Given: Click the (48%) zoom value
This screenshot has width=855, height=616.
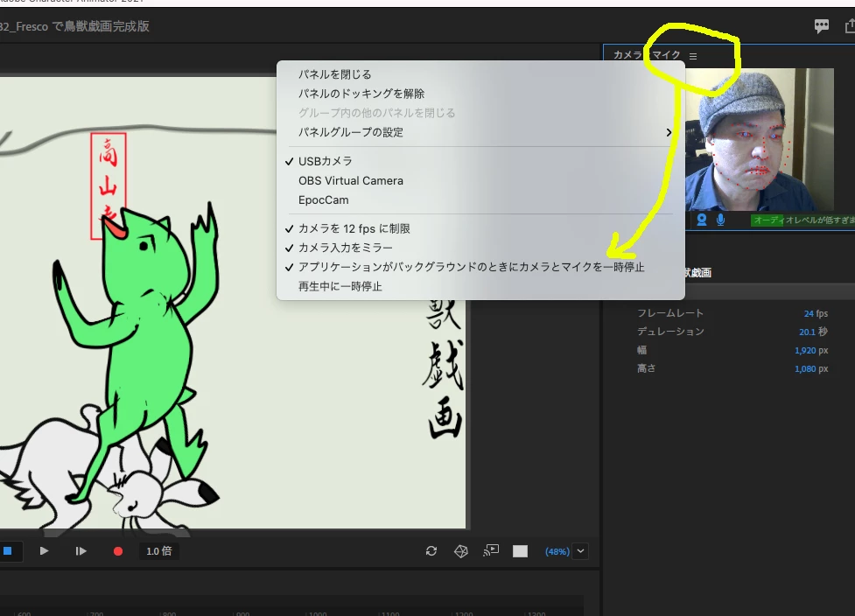Looking at the screenshot, I should 557,551.
